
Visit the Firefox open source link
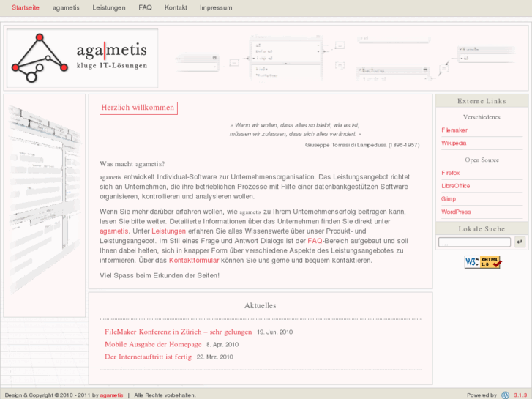tap(450, 173)
